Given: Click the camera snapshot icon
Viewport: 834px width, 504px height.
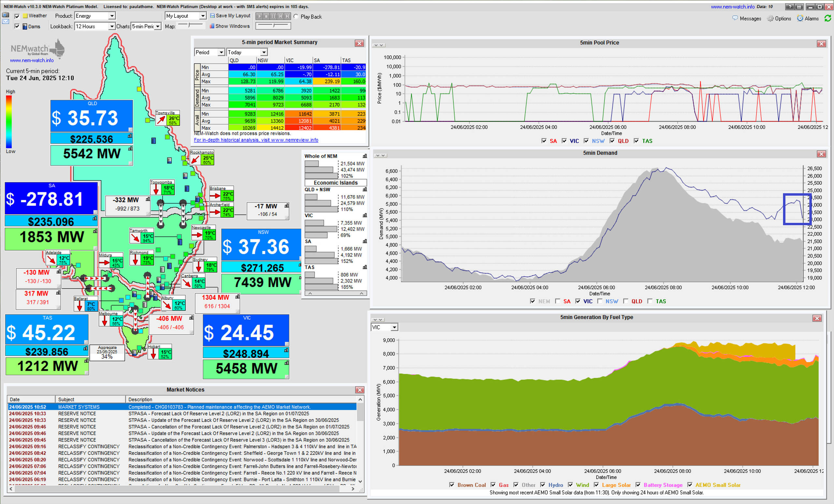Looking at the screenshot, I should 6,15.
